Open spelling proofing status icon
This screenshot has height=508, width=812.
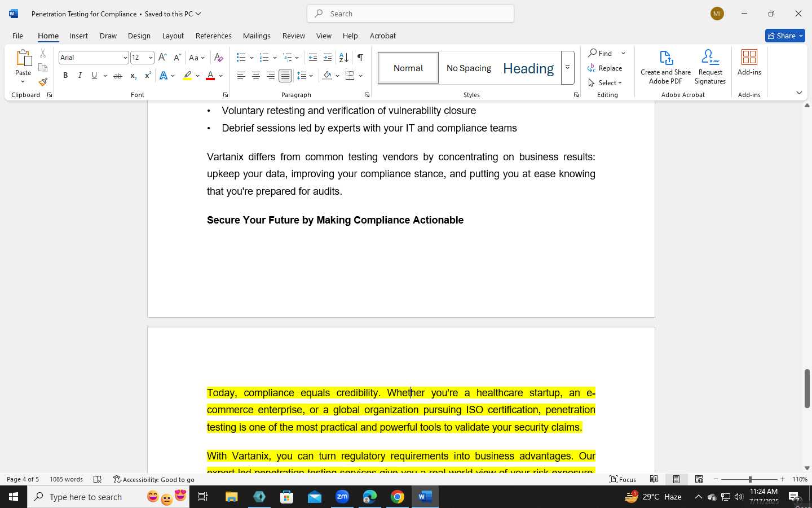[98, 479]
